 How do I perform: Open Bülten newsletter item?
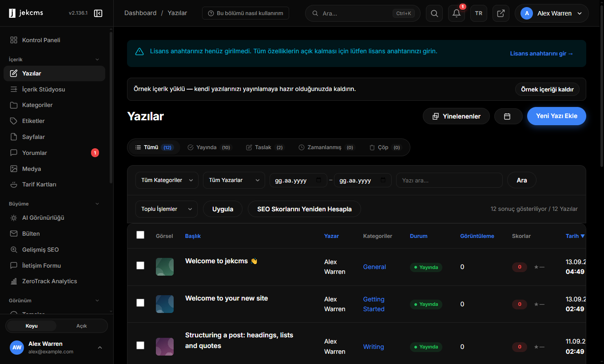(54, 233)
